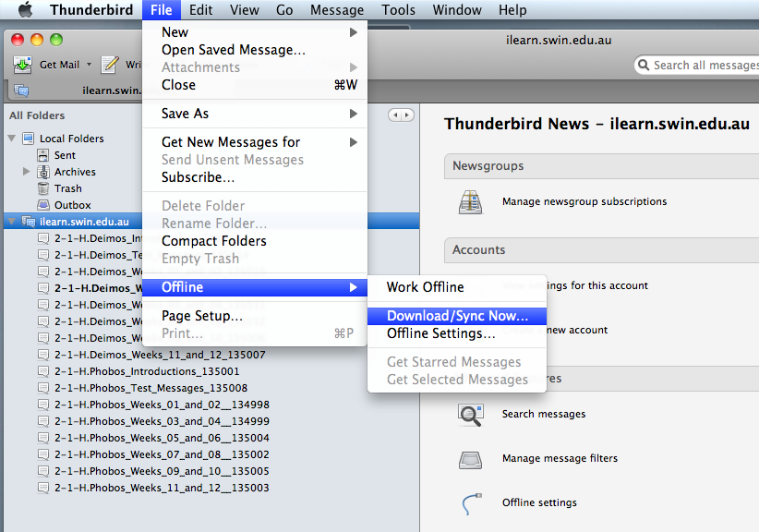Select highlighted Offline menu item
This screenshot has width=759, height=532.
[x=255, y=287]
